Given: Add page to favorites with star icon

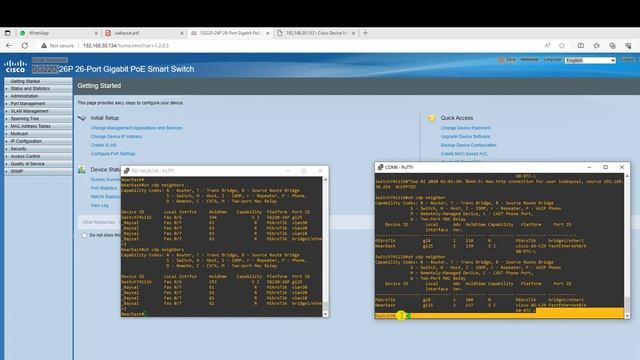Looking at the screenshot, I should [562, 45].
